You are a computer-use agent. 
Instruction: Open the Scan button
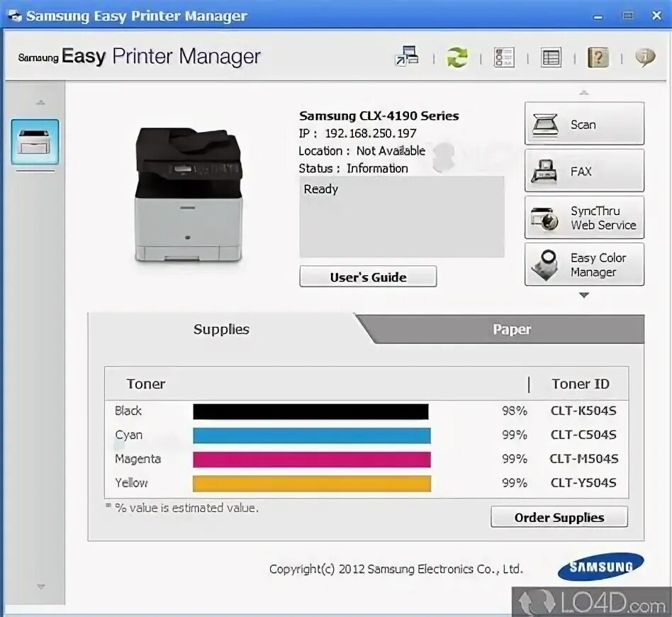tap(584, 123)
